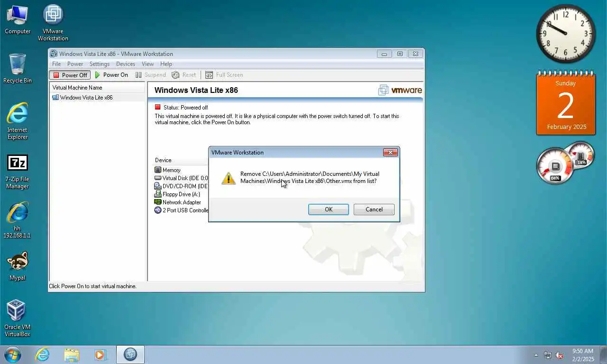Screen dimensions: 607x364
Task: Open Windows Explorer from the taskbar
Action: click(72, 355)
